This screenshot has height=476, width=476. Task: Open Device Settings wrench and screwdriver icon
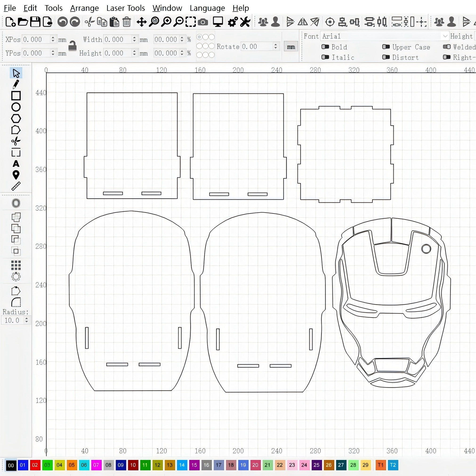pos(245,22)
